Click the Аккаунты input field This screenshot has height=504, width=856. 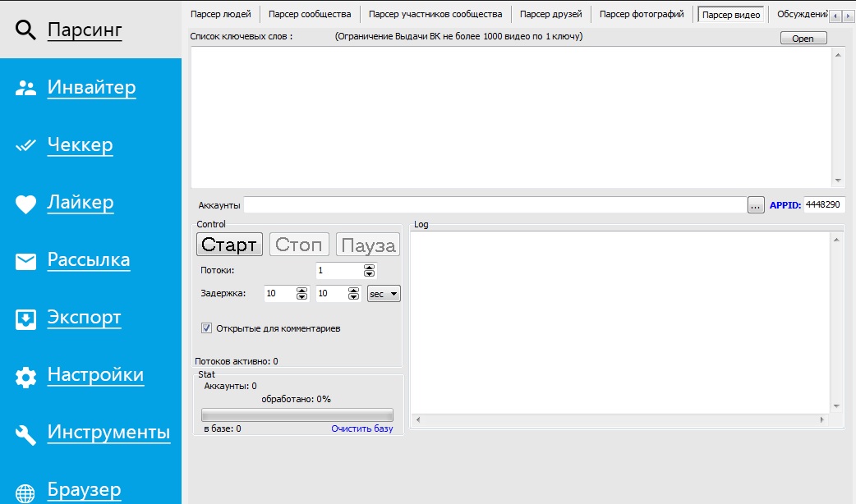pos(495,205)
